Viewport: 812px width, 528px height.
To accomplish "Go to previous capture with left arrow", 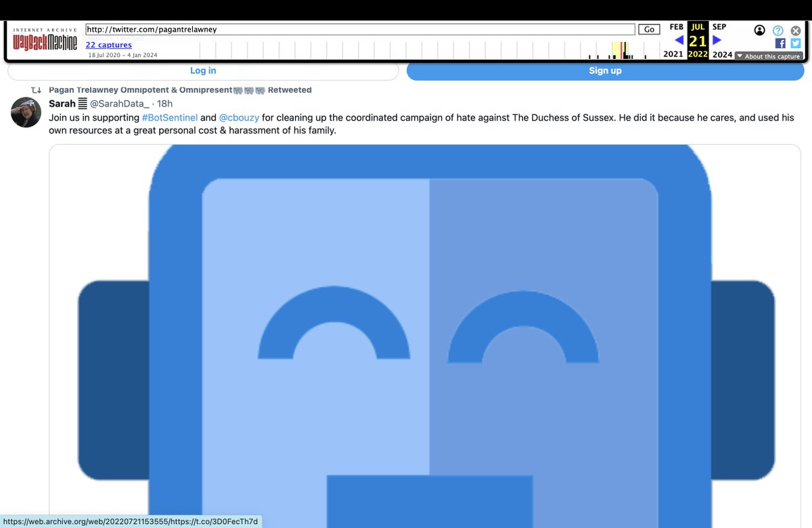I will (x=679, y=40).
